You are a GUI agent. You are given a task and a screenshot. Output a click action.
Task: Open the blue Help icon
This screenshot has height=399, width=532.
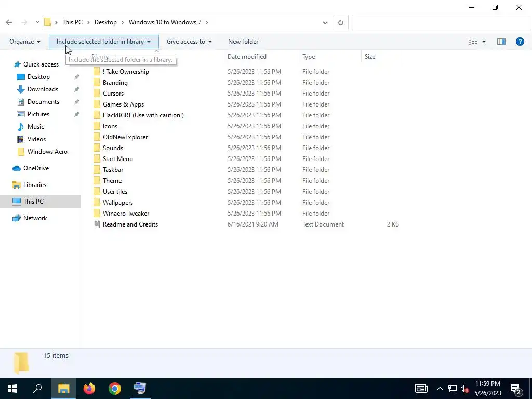point(520,42)
